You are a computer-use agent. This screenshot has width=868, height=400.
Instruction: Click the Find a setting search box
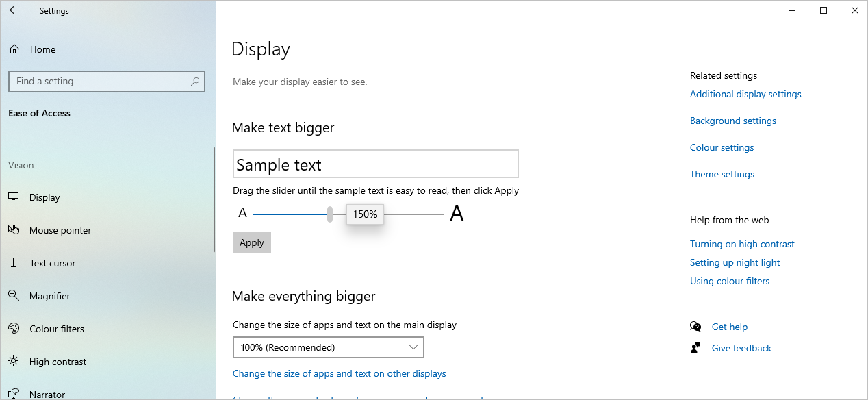point(107,81)
